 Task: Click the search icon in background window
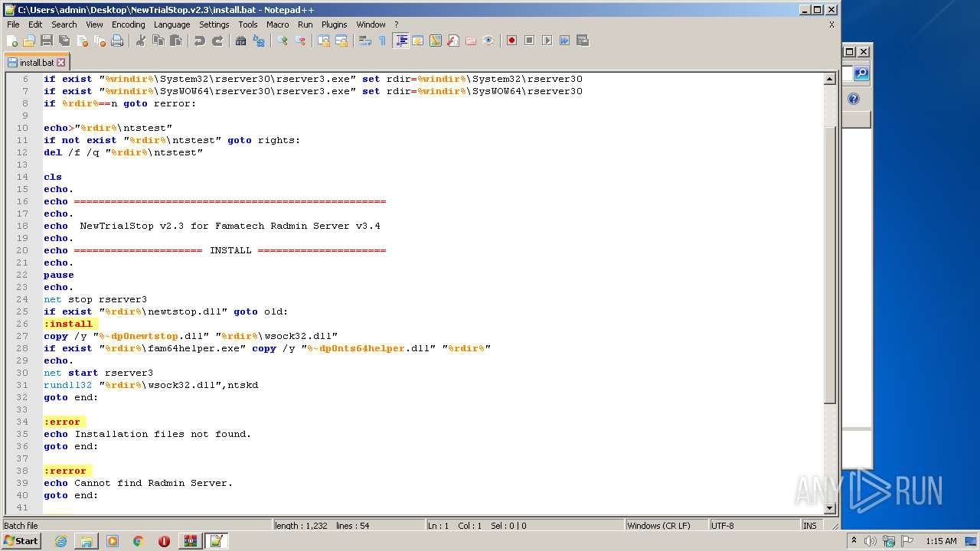pyautogui.click(x=861, y=73)
